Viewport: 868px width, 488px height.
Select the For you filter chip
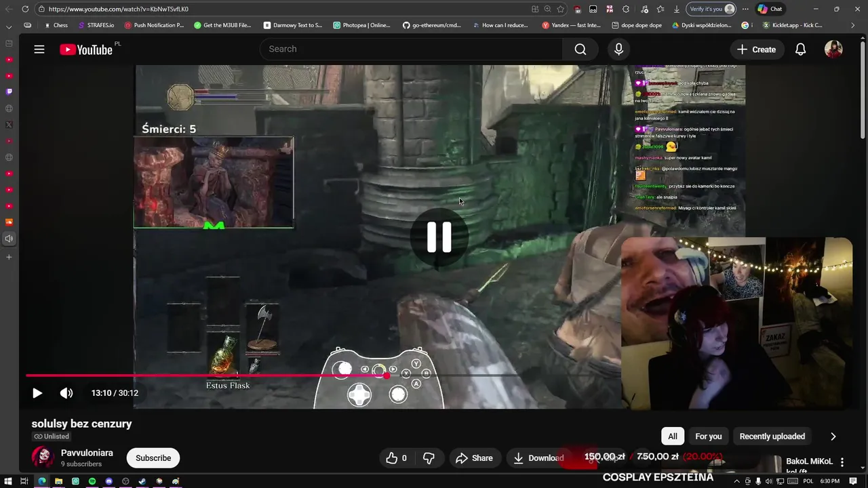(x=709, y=436)
